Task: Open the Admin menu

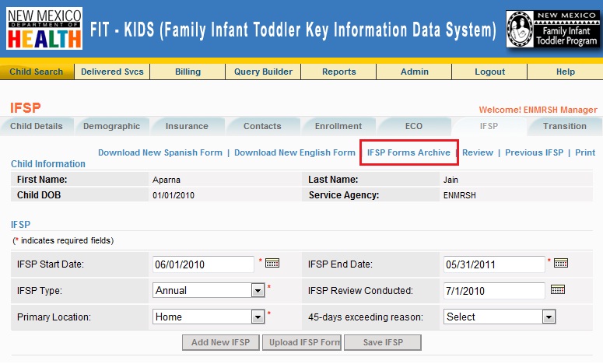Action: (414, 72)
